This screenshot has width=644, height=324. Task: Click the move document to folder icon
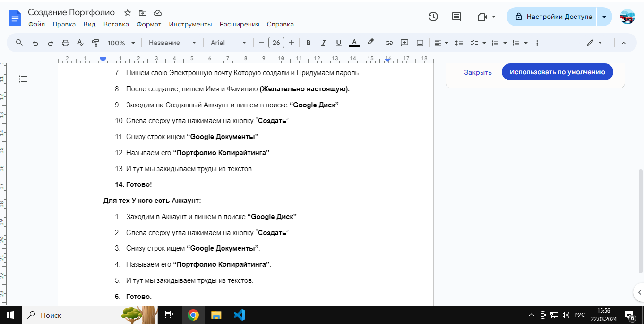click(143, 13)
